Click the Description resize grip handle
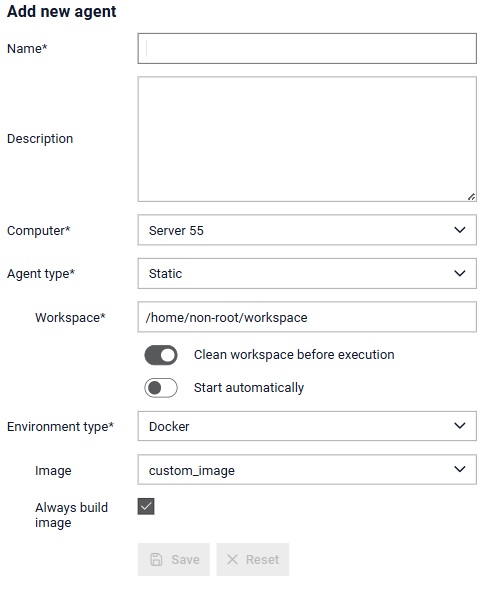This screenshot has height=595, width=487. (x=471, y=197)
